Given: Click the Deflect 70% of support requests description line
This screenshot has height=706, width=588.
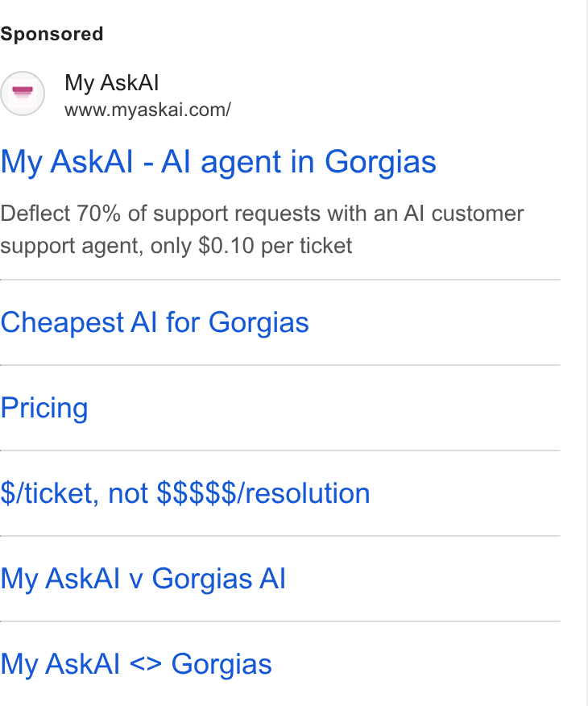Looking at the screenshot, I should 263,214.
